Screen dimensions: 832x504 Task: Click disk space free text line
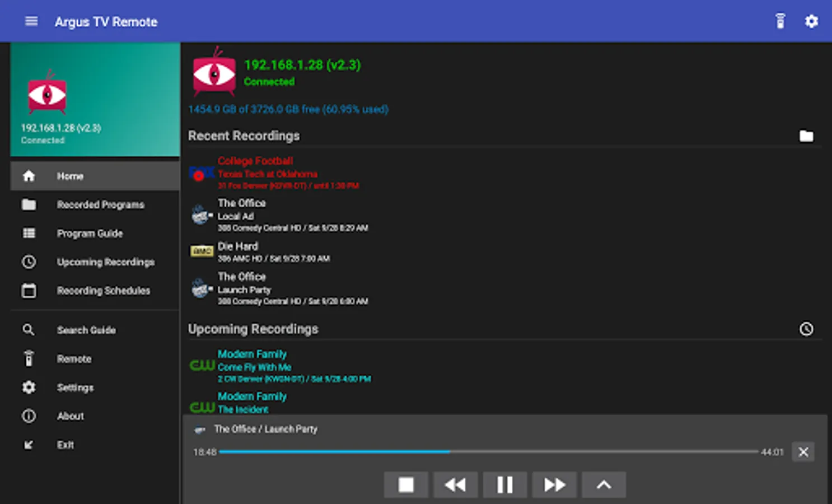point(288,109)
